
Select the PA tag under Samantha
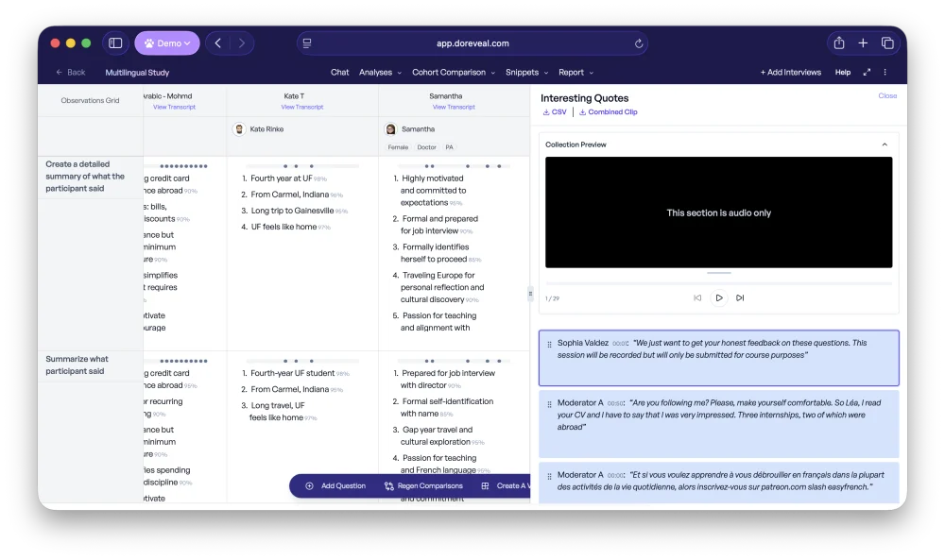(449, 147)
